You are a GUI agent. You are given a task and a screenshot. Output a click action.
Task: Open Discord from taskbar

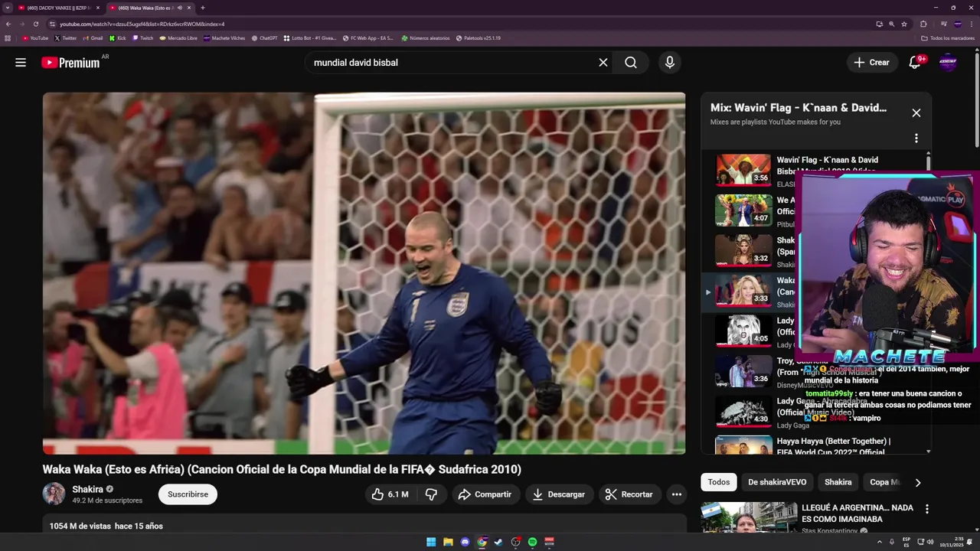click(x=465, y=542)
